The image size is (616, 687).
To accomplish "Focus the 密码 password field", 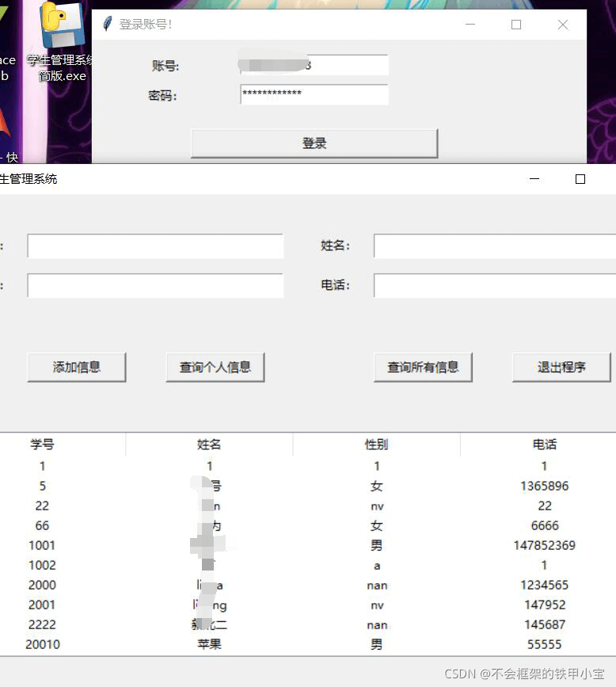I will coord(314,94).
